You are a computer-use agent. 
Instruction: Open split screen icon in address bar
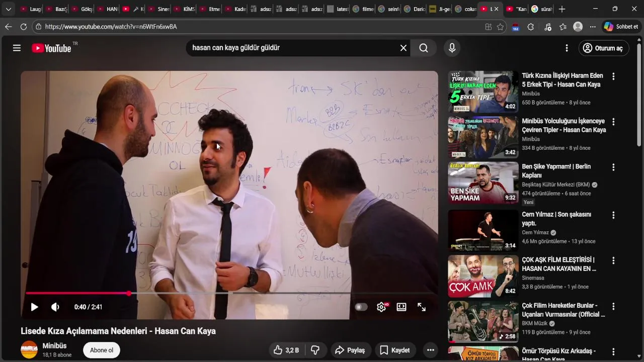tap(488, 27)
